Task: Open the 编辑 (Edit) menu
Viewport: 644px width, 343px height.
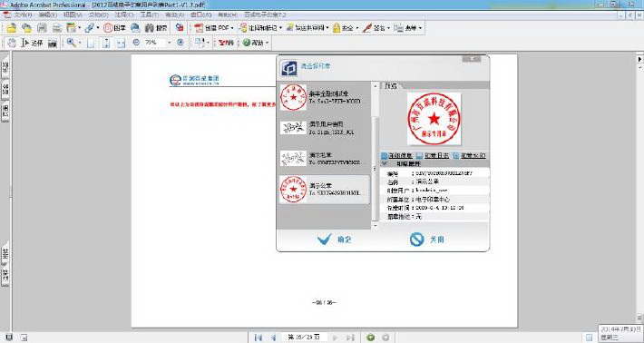Action: click(47, 15)
